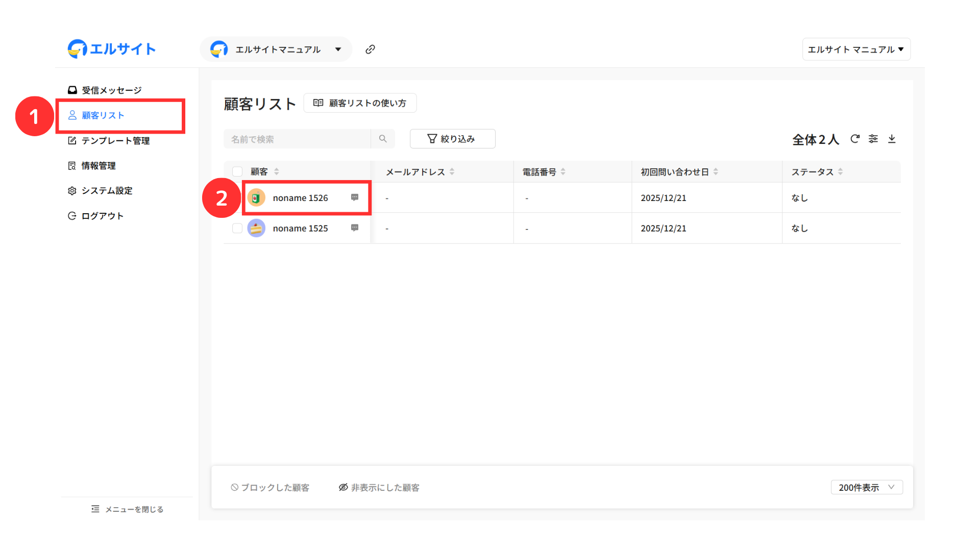This screenshot has width=980, height=551.
Task: Open column display settings sliders icon
Action: coord(873,139)
